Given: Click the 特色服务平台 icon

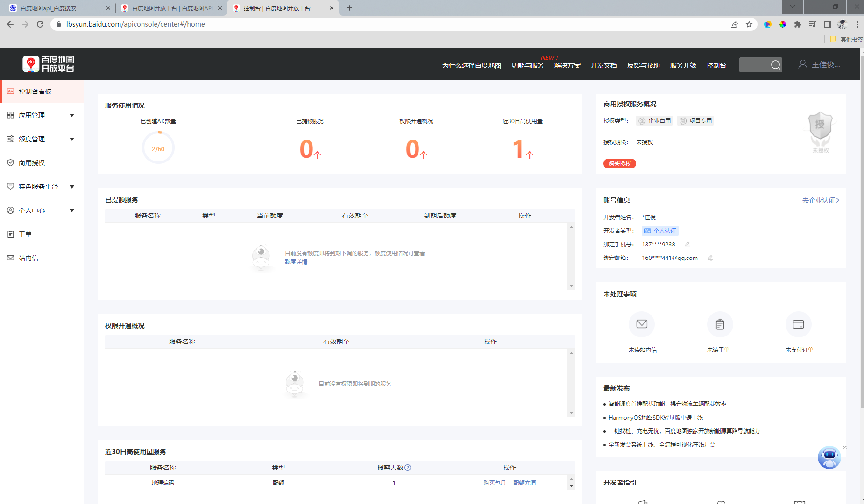Looking at the screenshot, I should (x=10, y=187).
